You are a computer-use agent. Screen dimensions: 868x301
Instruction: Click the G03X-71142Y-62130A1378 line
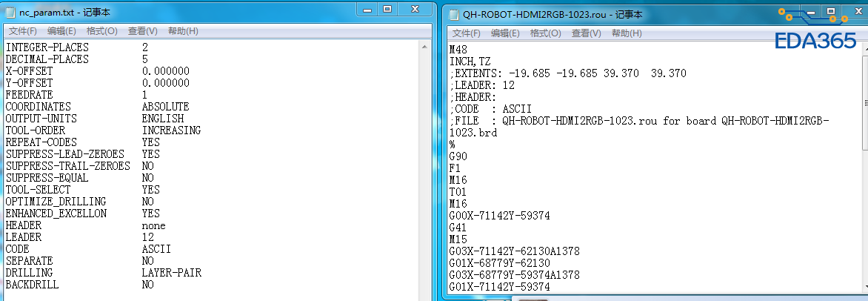click(x=514, y=251)
